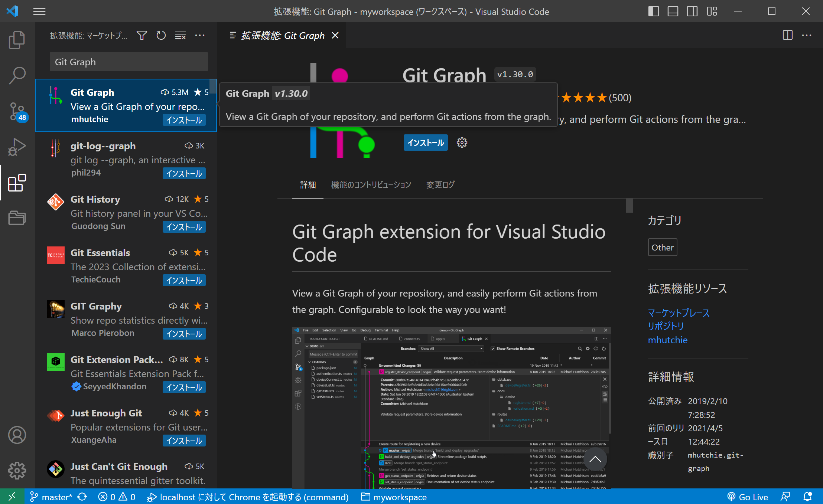The width and height of the screenshot is (823, 504).
Task: Open the マーケットプレース resource link
Action: [679, 313]
